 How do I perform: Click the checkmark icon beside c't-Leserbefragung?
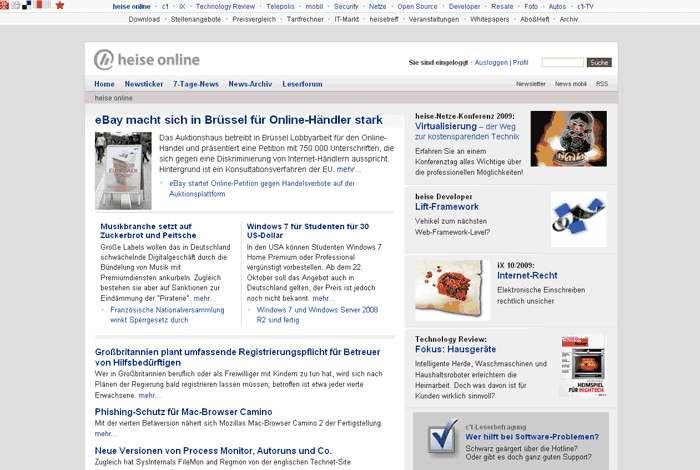pos(442,438)
